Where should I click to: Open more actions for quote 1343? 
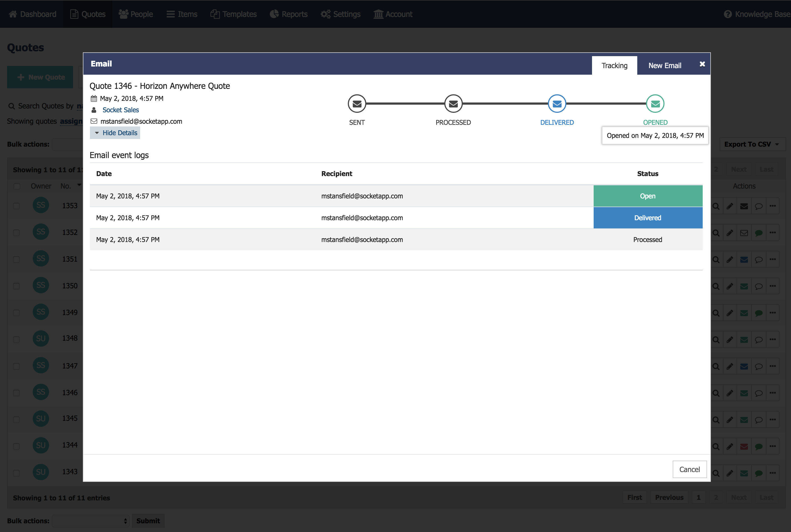pyautogui.click(x=773, y=473)
